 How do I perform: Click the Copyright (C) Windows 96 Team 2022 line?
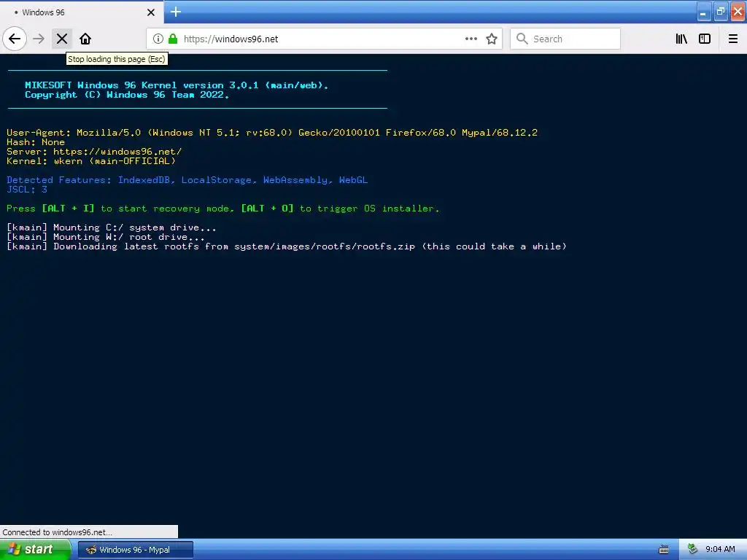tap(127, 95)
